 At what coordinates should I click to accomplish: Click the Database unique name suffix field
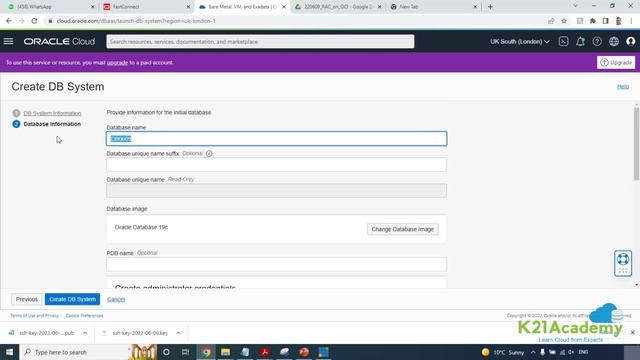tap(276, 164)
